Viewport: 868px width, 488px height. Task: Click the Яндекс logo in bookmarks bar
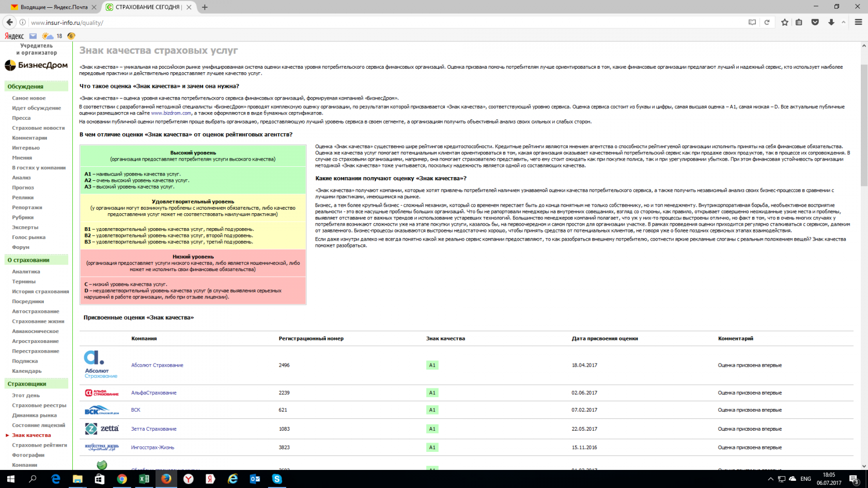coord(14,36)
